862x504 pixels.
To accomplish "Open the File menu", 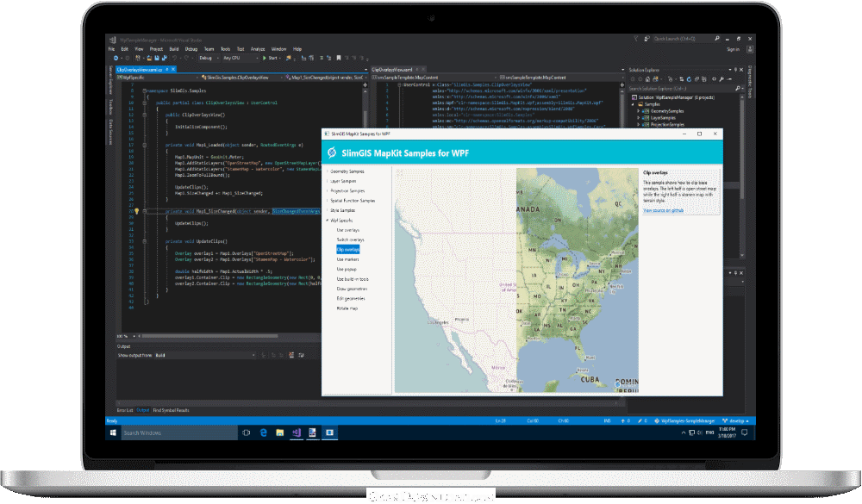I will point(111,49).
